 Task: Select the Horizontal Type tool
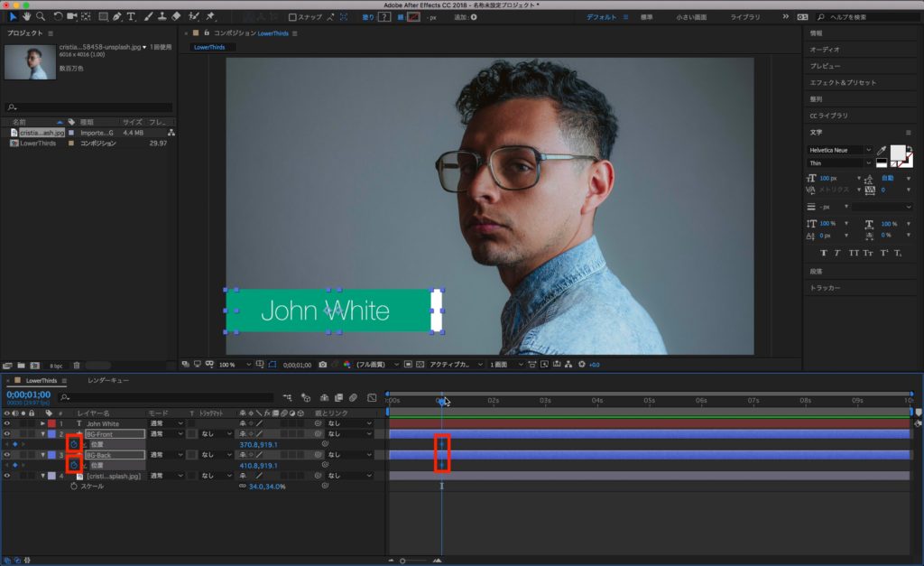[132, 16]
